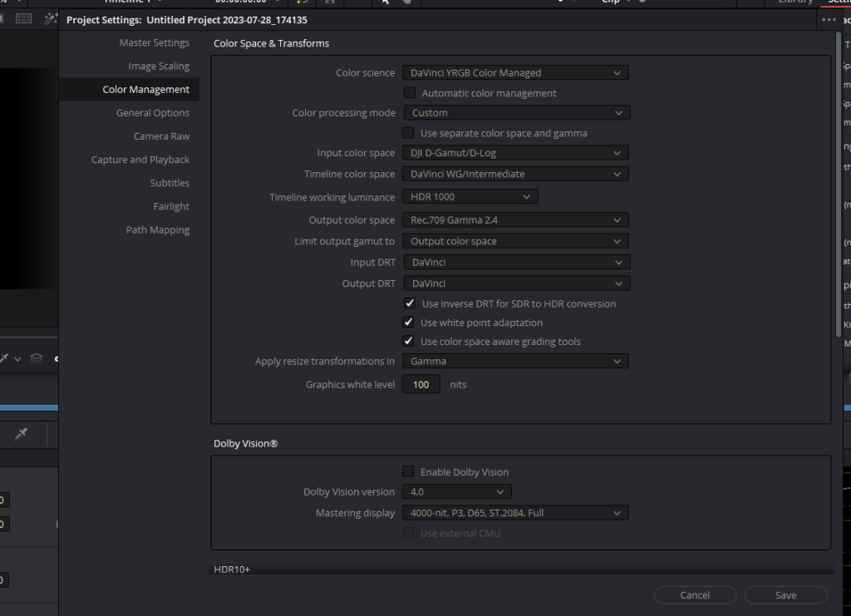The image size is (851, 616).
Task: Open Output color space dropdown (Rec.709 Gamma 2.4)
Action: tap(515, 219)
